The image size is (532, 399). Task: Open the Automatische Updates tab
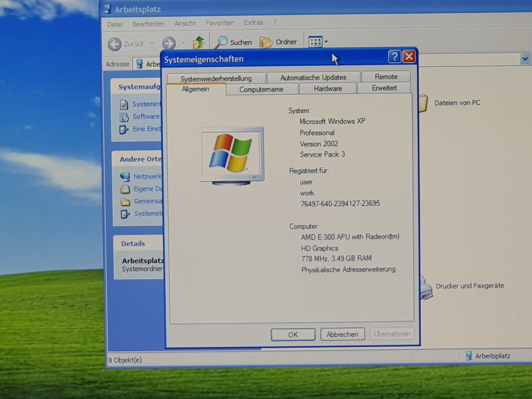pos(313,77)
